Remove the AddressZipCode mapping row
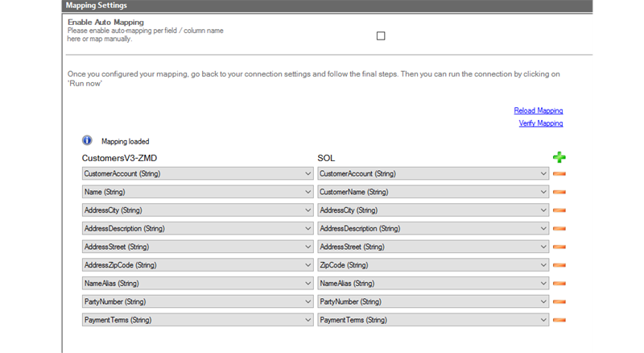 (x=559, y=265)
